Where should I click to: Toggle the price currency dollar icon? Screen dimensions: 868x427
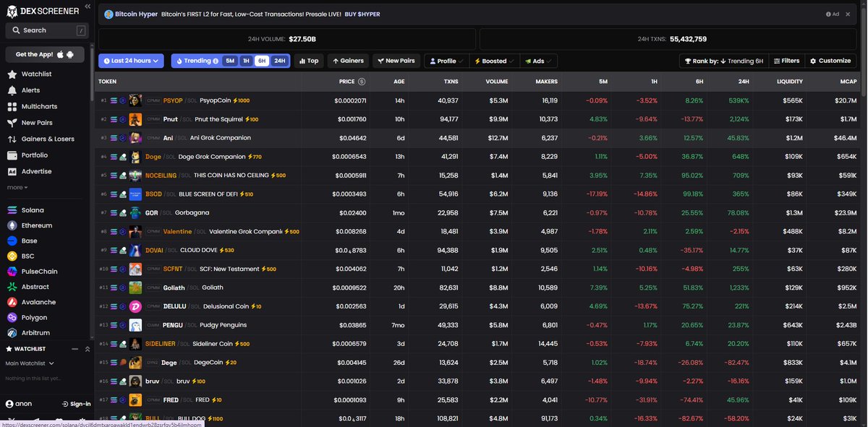(362, 82)
